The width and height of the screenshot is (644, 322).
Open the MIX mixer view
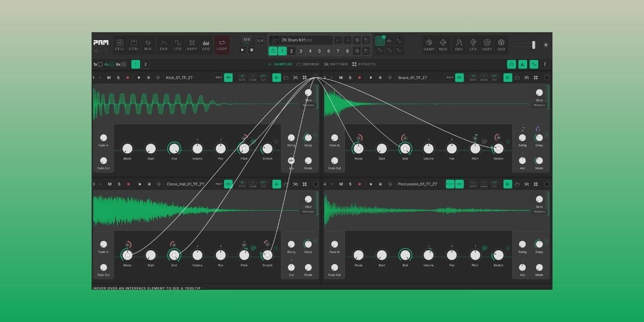point(148,45)
